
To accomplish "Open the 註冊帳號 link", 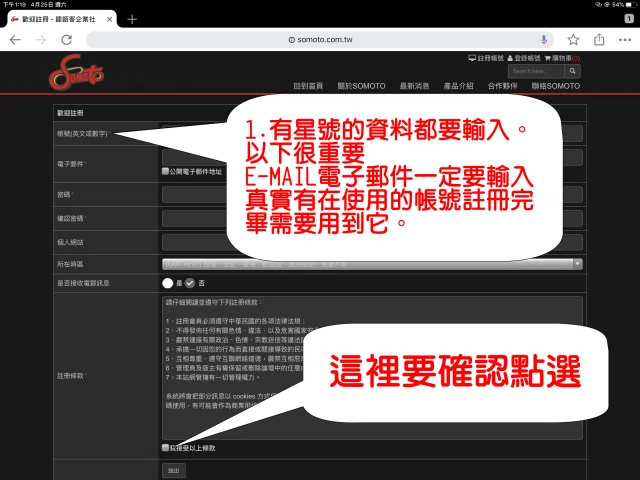I will point(486,58).
